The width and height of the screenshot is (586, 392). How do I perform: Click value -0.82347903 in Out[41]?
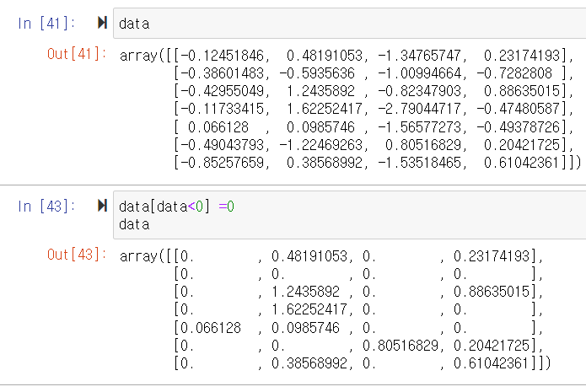pos(419,91)
